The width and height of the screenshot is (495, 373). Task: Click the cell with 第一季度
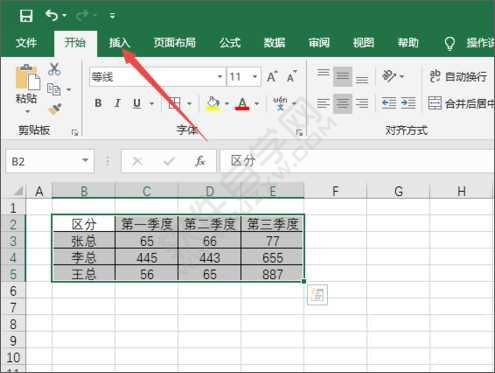(x=147, y=224)
